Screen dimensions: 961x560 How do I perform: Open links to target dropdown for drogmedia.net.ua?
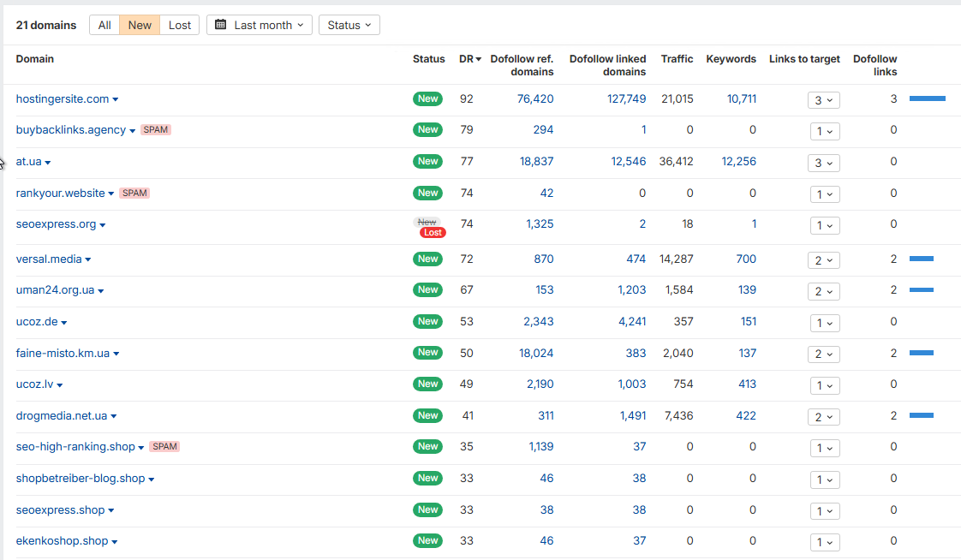(824, 417)
